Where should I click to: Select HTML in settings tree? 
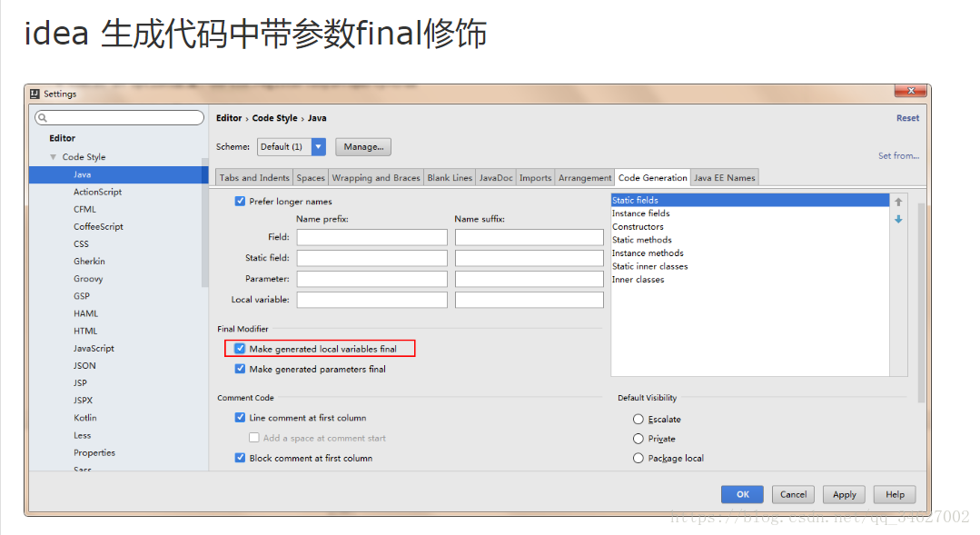point(85,331)
